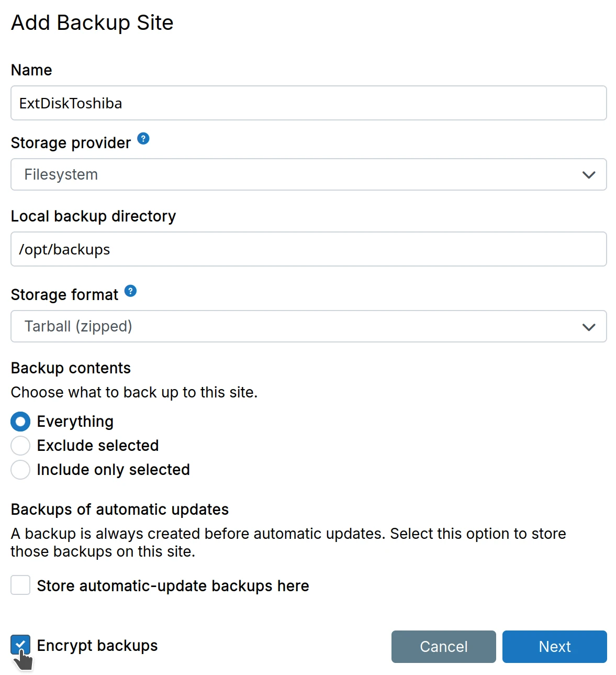Click the Local backup directory field label
This screenshot has width=616, height=675.
click(x=93, y=216)
